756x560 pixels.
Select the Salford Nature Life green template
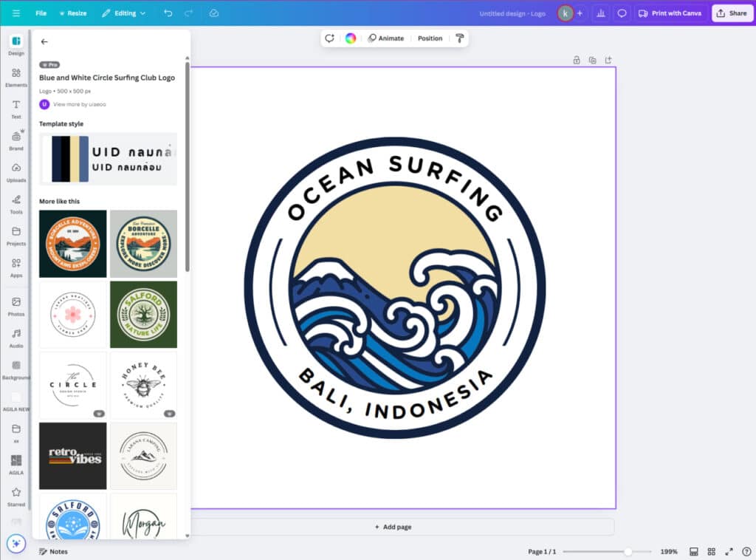coord(144,315)
